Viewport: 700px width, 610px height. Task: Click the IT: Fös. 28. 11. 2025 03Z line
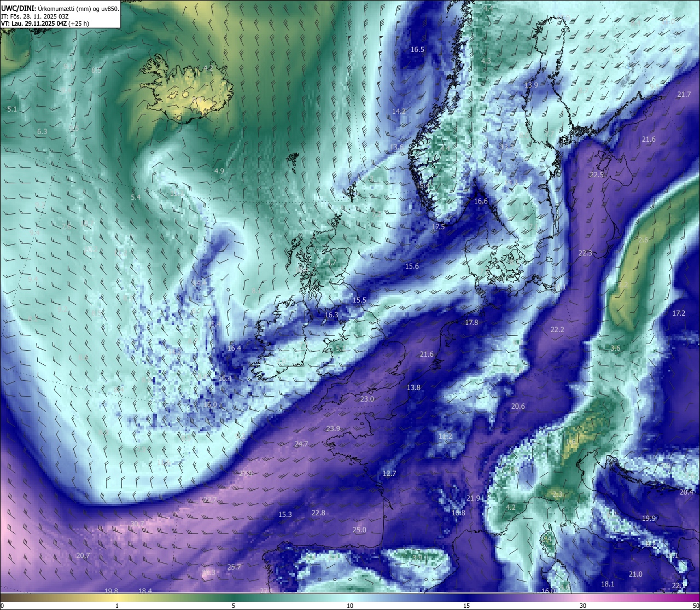click(35, 16)
